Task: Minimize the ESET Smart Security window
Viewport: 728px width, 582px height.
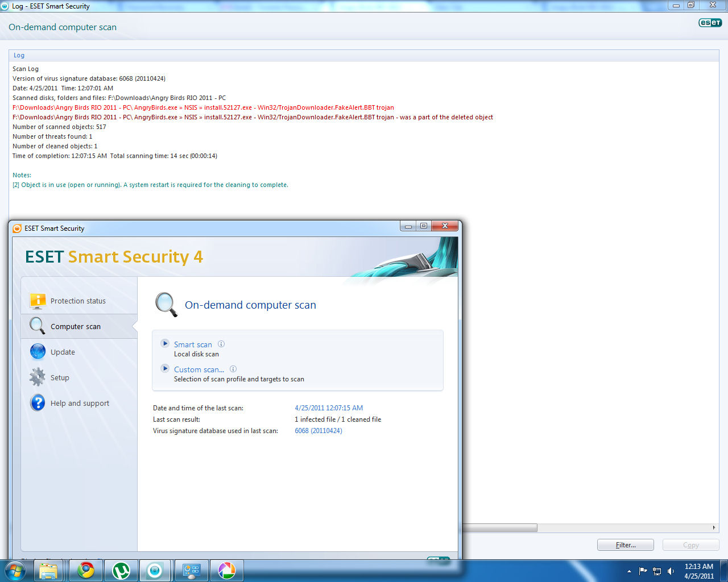Action: coord(408,226)
